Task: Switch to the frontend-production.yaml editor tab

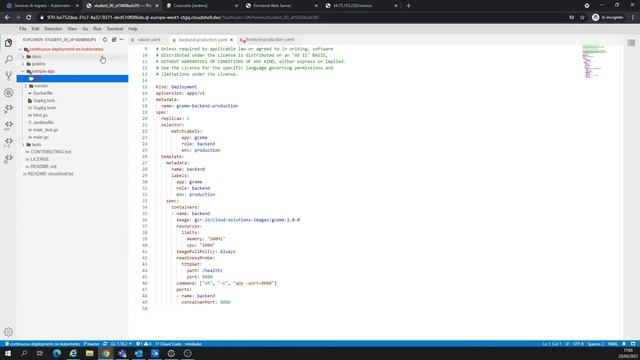Action: click(x=269, y=40)
